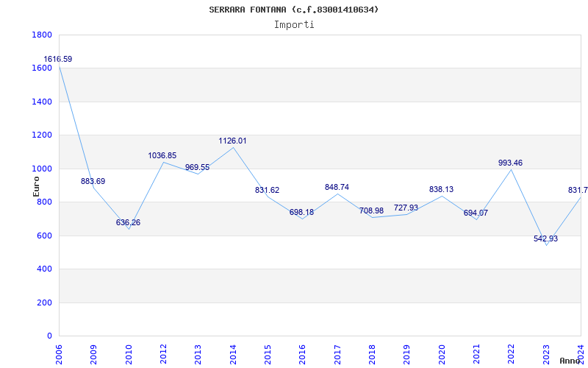Click the 838.13 data point label
This screenshot has width=588, height=368.
pos(441,189)
